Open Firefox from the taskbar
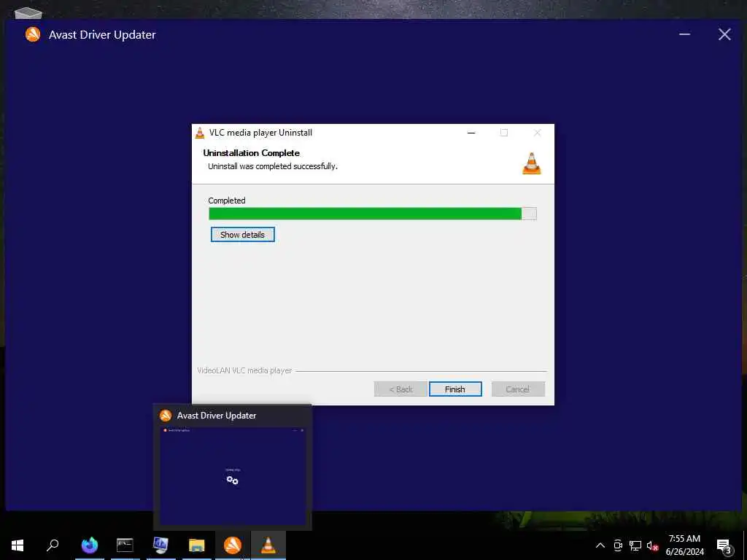747x560 pixels. [x=89, y=545]
